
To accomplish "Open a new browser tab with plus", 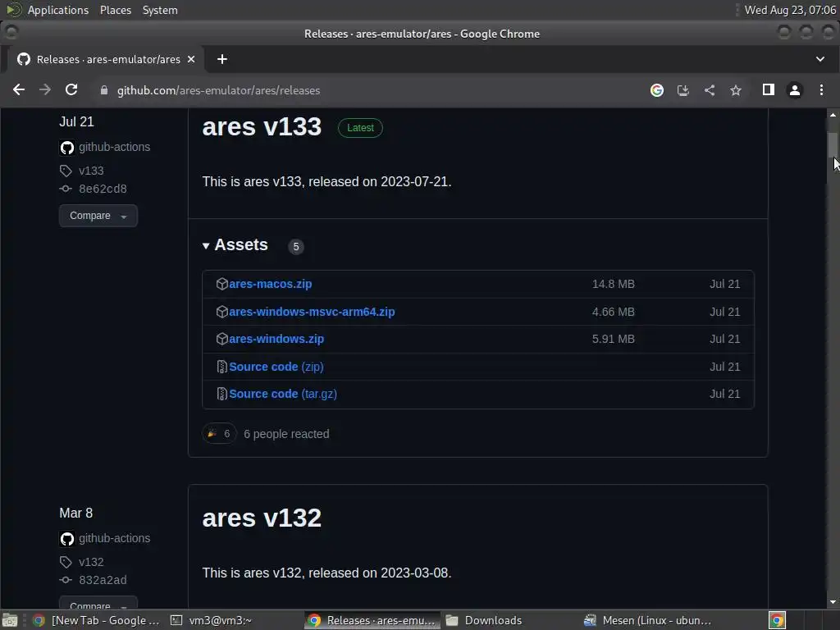I will (221, 59).
